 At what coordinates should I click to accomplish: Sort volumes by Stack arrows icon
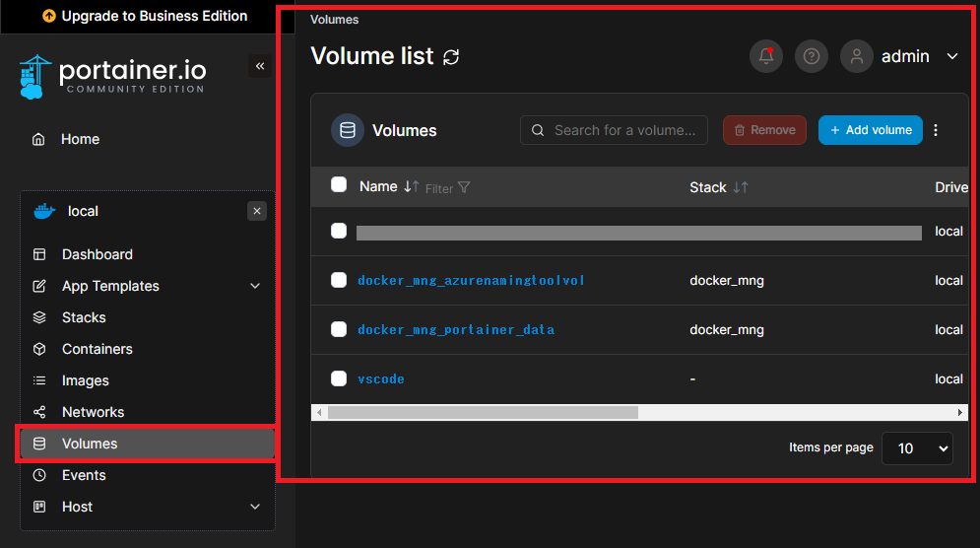tap(741, 187)
